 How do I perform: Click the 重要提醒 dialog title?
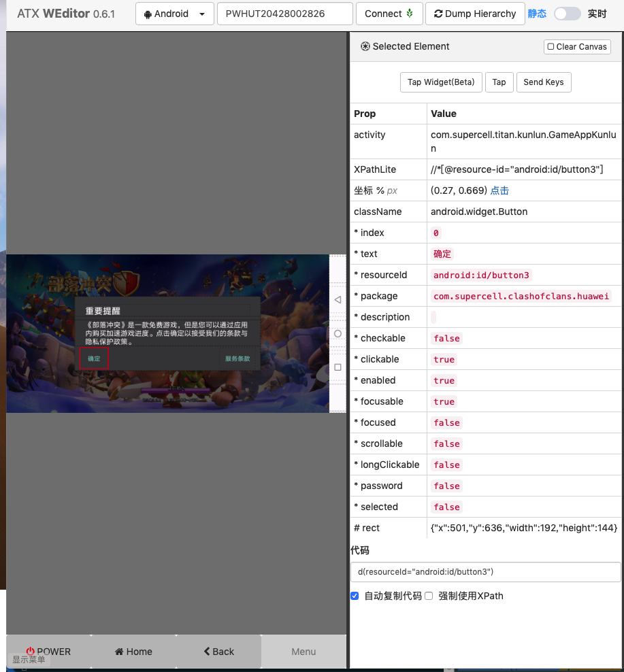point(103,311)
